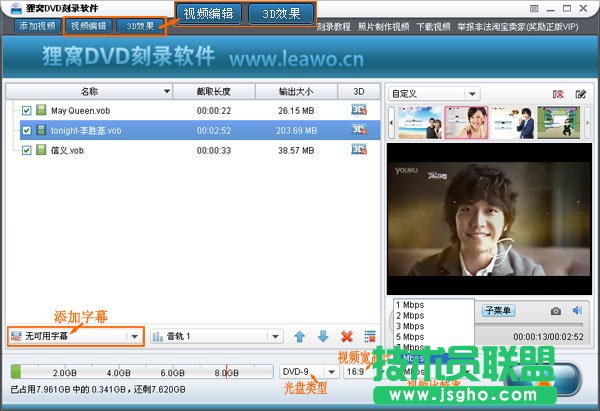Image resolution: width=600 pixels, height=411 pixels.
Task: Click the 3D icon for May Queen.vob
Action: tap(359, 110)
